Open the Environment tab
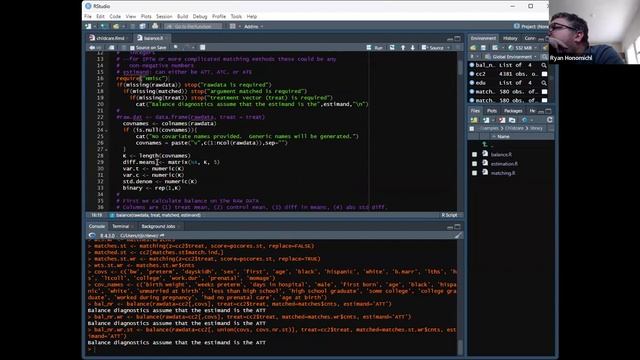 pyautogui.click(x=483, y=38)
